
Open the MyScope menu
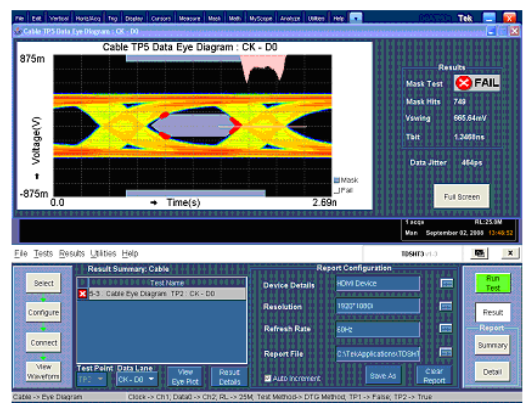(261, 18)
